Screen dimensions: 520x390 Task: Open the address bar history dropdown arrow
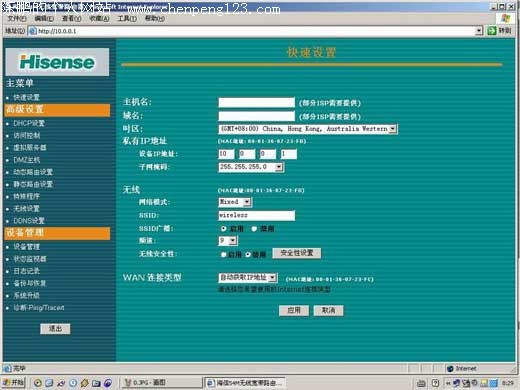[479, 31]
